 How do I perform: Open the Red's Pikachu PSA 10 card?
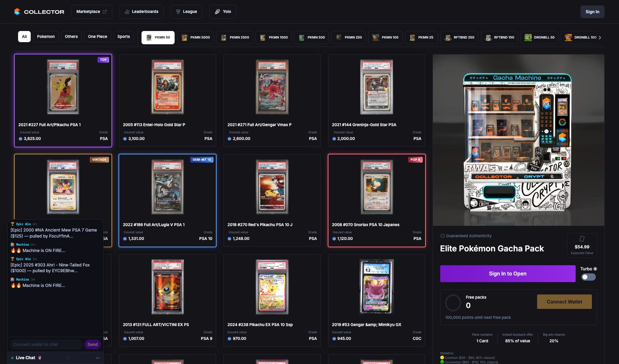coord(272,201)
